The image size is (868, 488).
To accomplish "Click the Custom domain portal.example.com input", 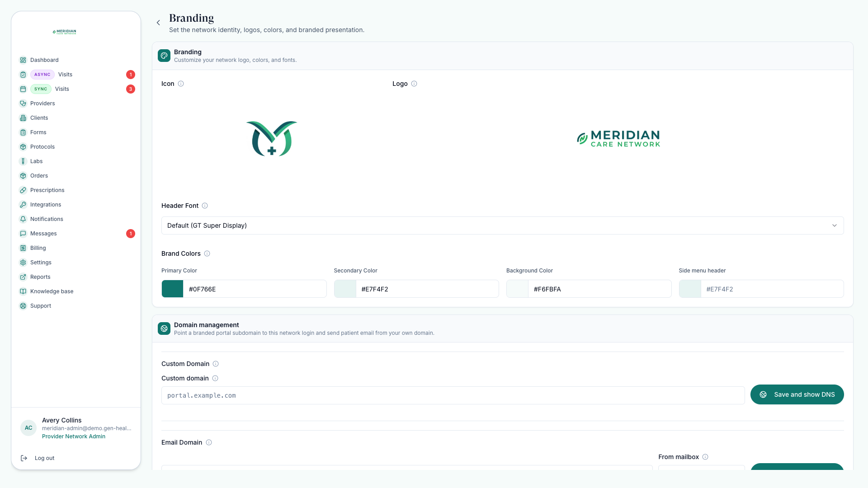I will [x=453, y=395].
